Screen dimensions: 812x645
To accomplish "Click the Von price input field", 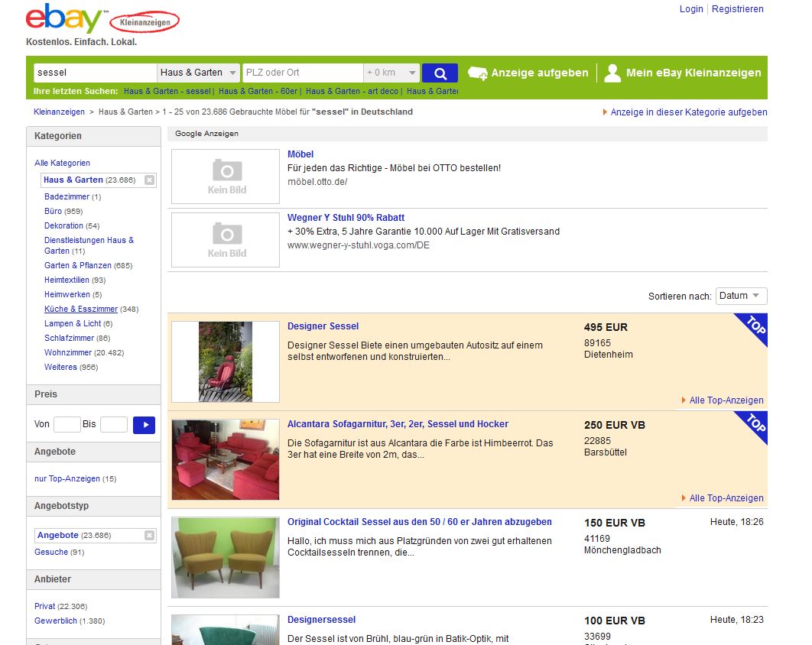I will pyautogui.click(x=67, y=424).
